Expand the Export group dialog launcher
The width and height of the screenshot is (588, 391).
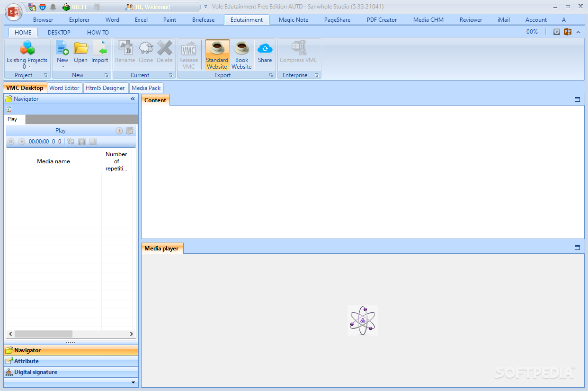[x=271, y=75]
